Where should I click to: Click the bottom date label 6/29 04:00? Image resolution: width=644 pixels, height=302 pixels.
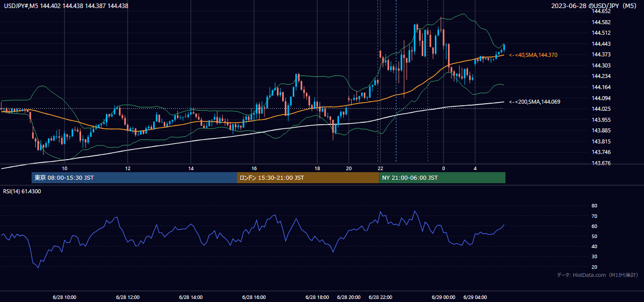pyautogui.click(x=475, y=297)
